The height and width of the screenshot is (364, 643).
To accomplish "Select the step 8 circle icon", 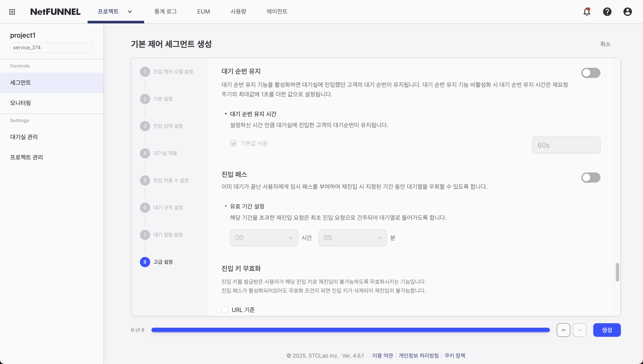I will point(145,262).
